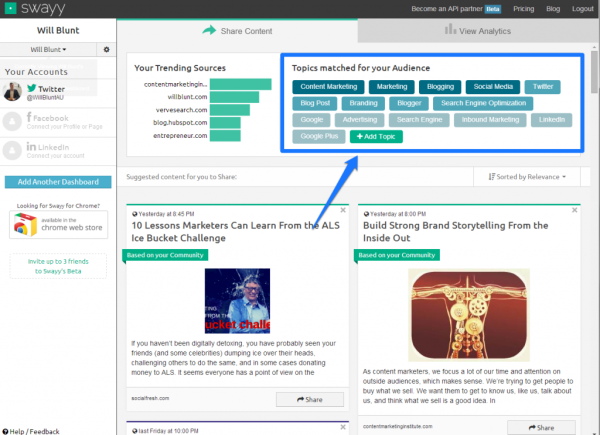The height and width of the screenshot is (435, 600).
Task: Share the ALS Ice Bucket article
Action: [310, 399]
